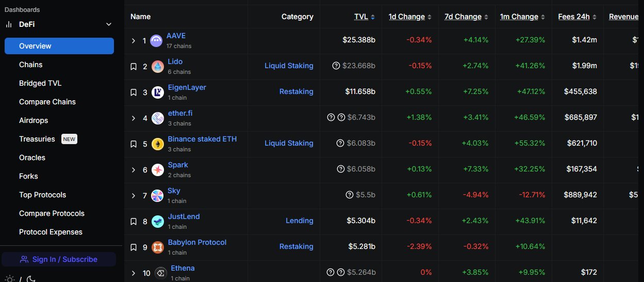Open Treasuries in the sidebar
Screen dimensions: 644x282
pos(37,139)
